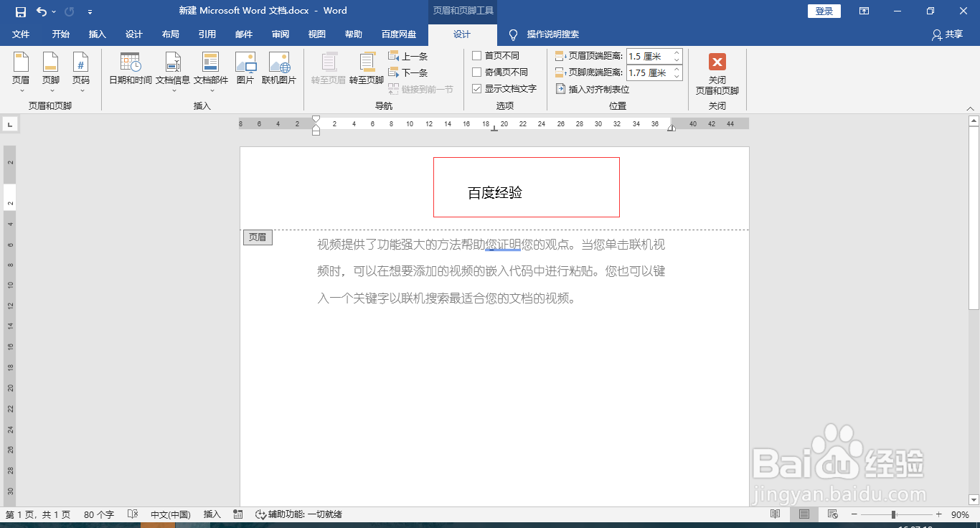Open the 页眉 header gallery

click(x=21, y=72)
